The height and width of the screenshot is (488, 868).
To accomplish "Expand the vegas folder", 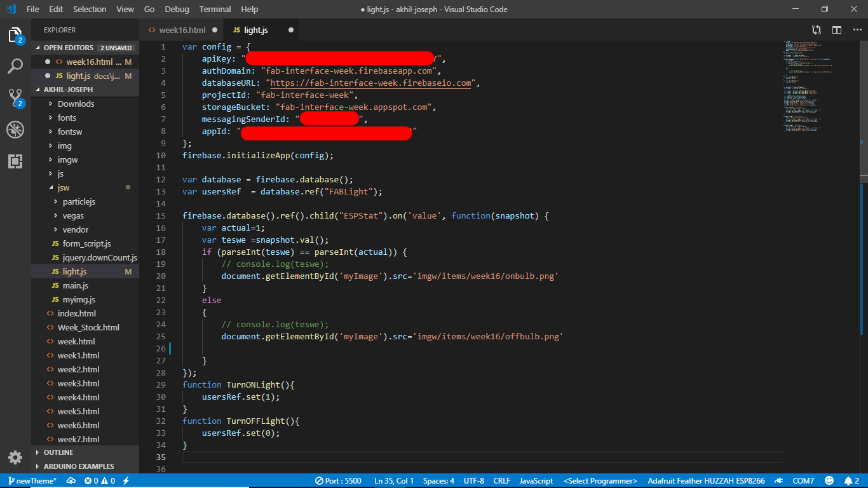I will coord(85,215).
